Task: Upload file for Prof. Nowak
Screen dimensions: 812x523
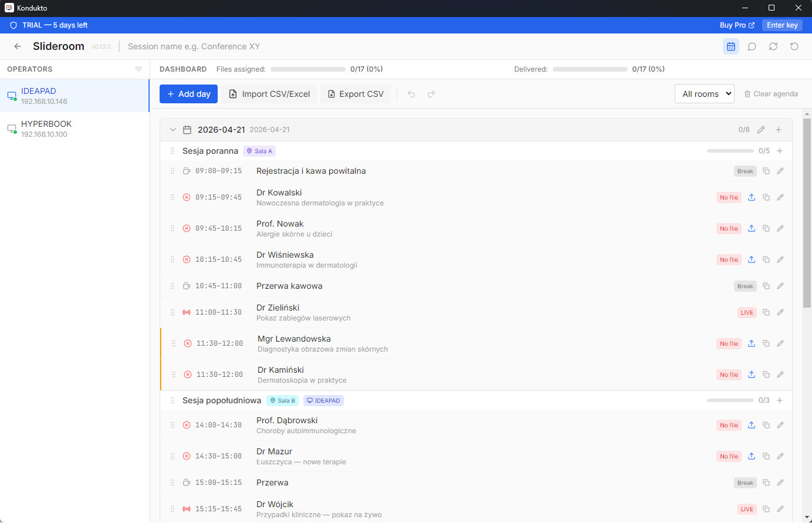Action: (752, 228)
